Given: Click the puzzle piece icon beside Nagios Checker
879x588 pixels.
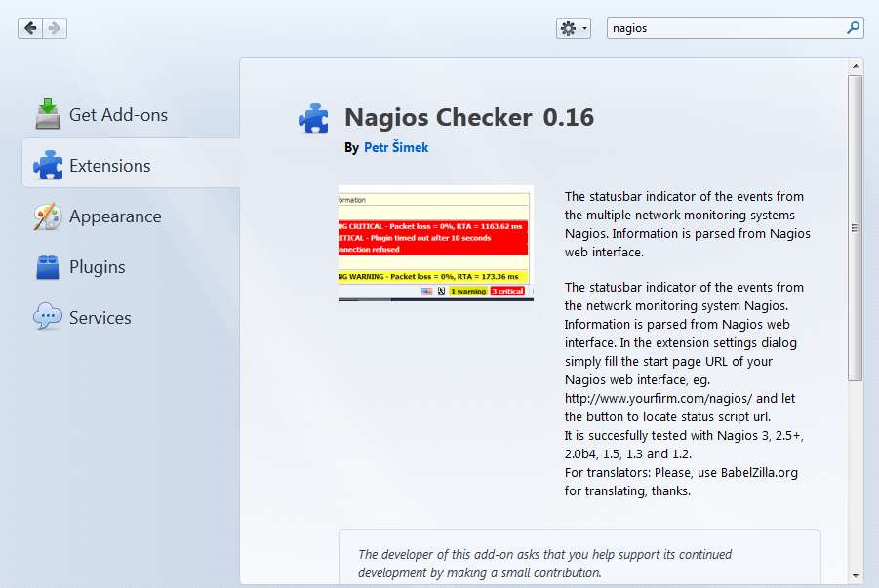Looking at the screenshot, I should 313,118.
